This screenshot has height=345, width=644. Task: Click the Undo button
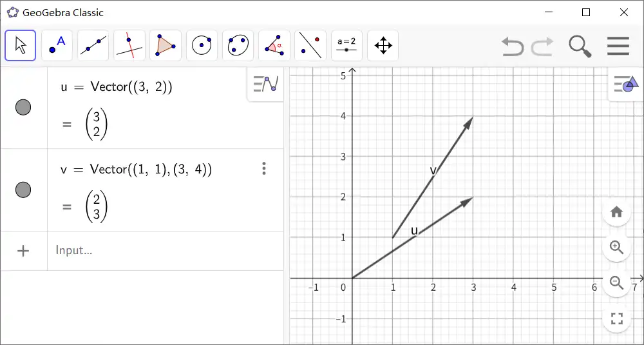(513, 46)
